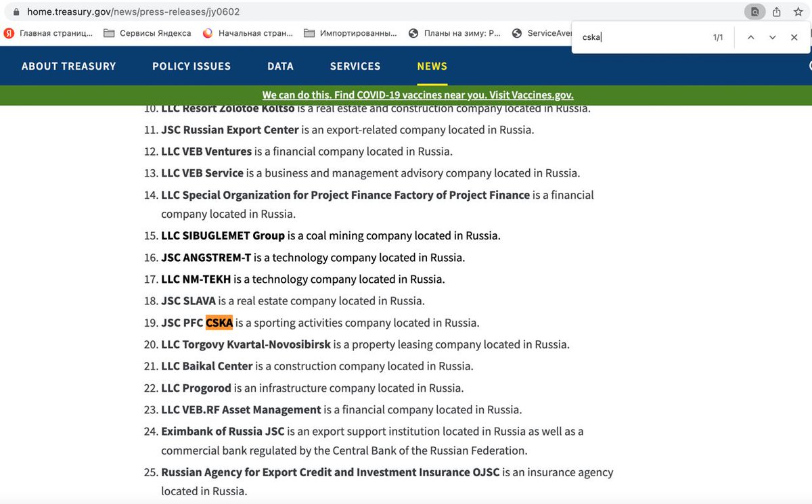Image resolution: width=812 pixels, height=504 pixels.
Task: Click JSC Russian Export Center text
Action: (x=230, y=130)
